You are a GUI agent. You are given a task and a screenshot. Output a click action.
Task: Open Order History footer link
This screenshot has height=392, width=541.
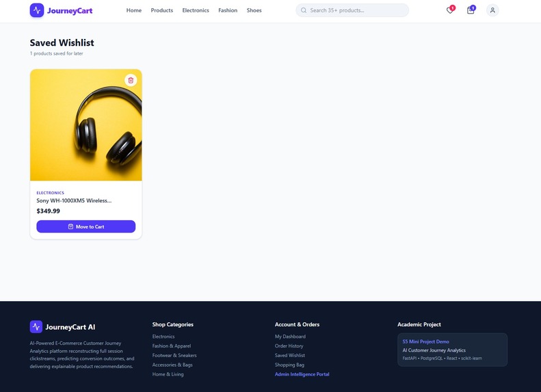pyautogui.click(x=289, y=345)
